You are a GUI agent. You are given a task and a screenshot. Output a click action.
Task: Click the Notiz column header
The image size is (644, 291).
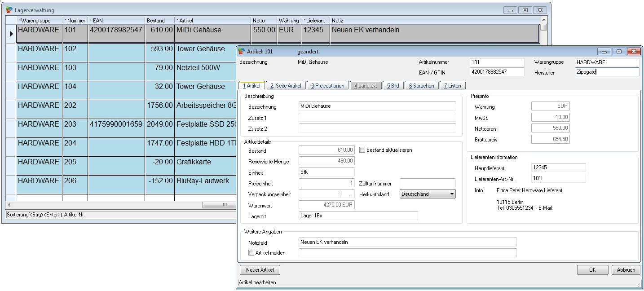click(x=434, y=21)
